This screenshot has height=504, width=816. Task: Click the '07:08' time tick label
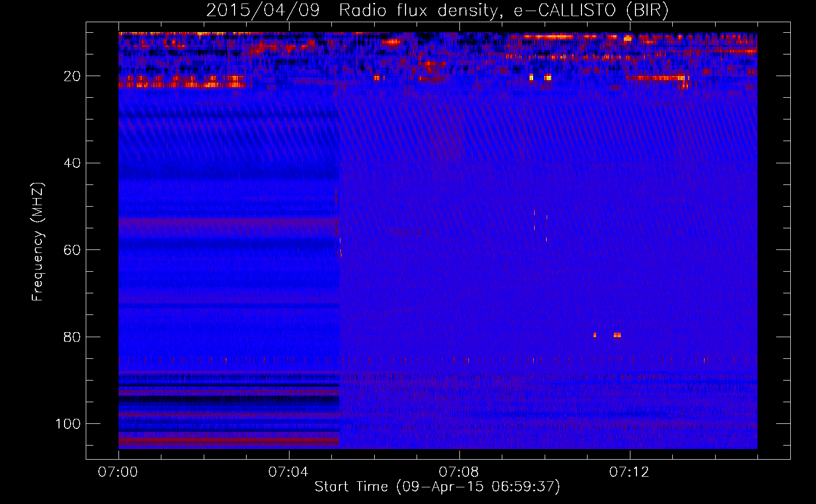pyautogui.click(x=459, y=472)
